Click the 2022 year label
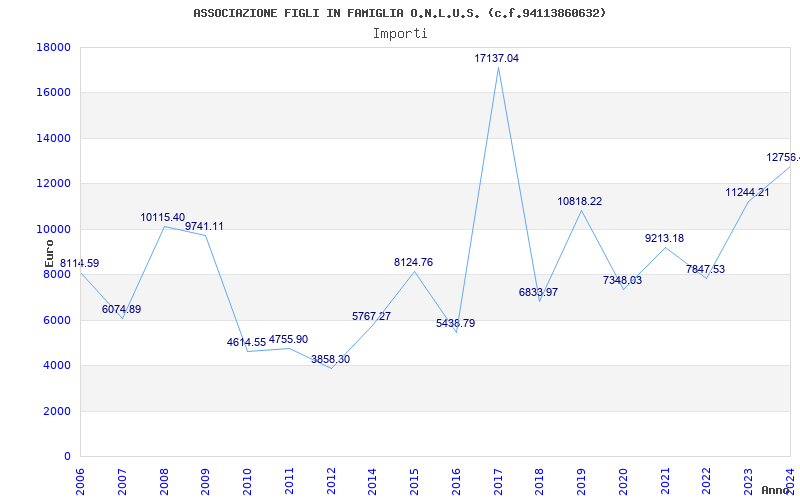Image resolution: width=800 pixels, height=500 pixels. 707,481
